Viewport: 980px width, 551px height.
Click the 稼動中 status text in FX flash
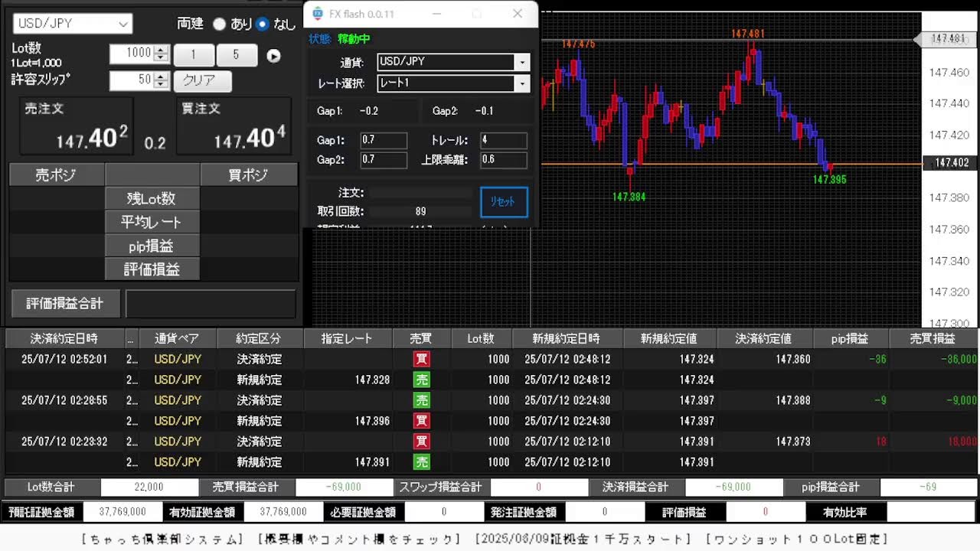coord(354,38)
